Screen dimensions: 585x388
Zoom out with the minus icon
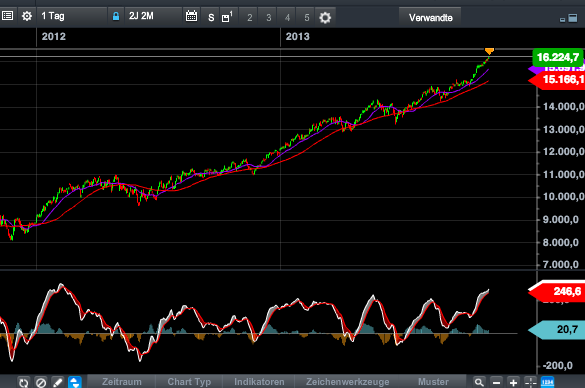coord(496,382)
